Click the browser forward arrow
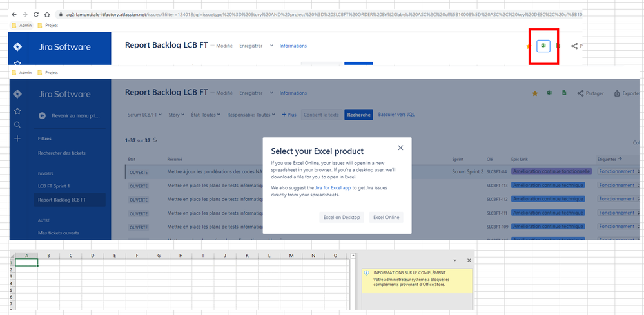This screenshot has height=315, width=644. tap(25, 14)
